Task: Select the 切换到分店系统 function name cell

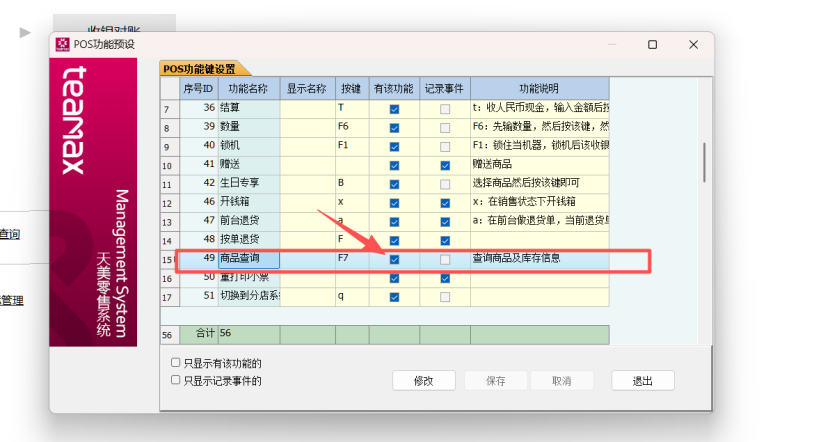Action: 249,296
